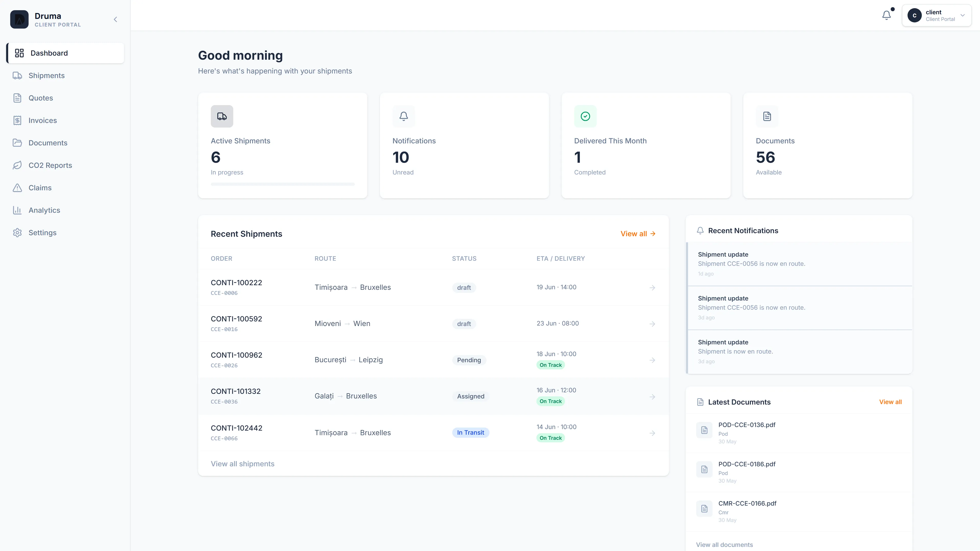This screenshot has width=980, height=551.
Task: Click the bell icon beside Recent Notifications
Action: coord(700,230)
